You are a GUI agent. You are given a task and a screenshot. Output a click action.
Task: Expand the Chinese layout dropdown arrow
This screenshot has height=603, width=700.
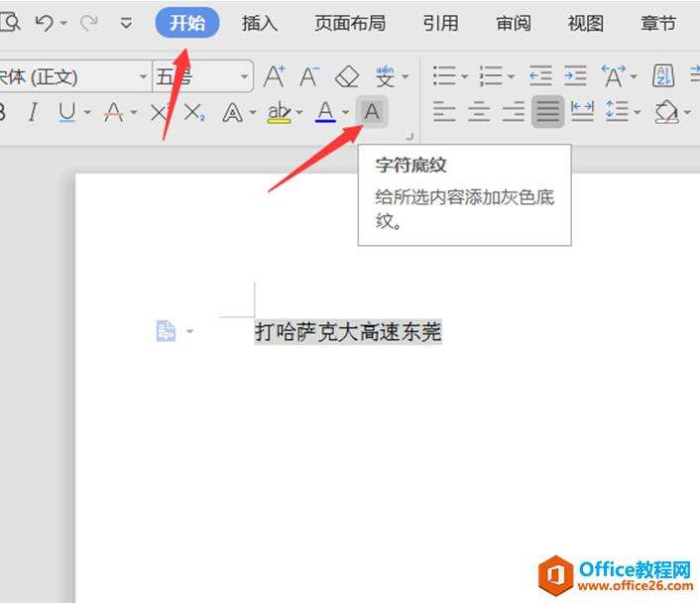pyautogui.click(x=634, y=76)
